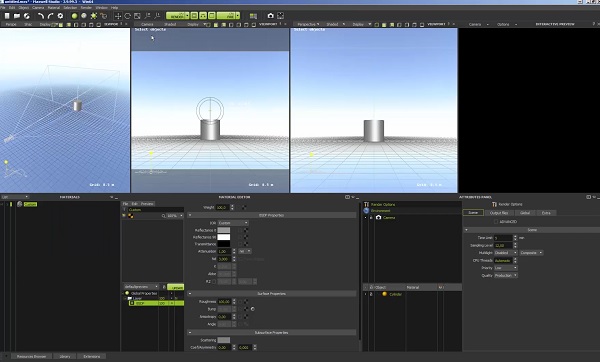Click the grey sphere icon in toolbar
Viewport: 600px width, 362px height.
coord(84,16)
